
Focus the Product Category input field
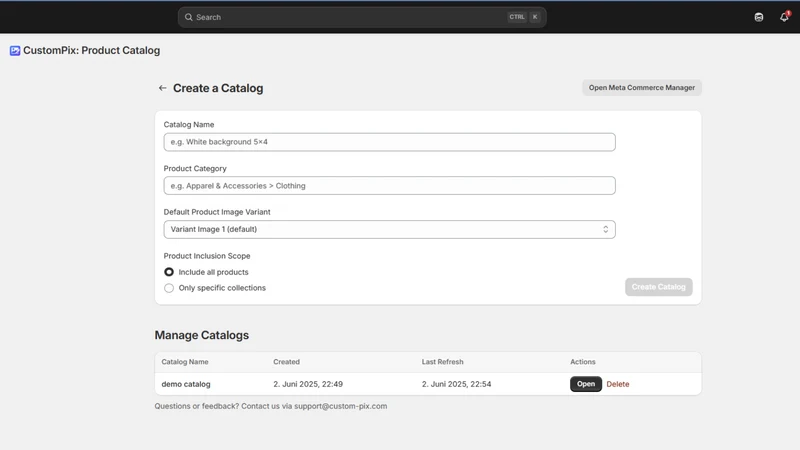tap(389, 186)
